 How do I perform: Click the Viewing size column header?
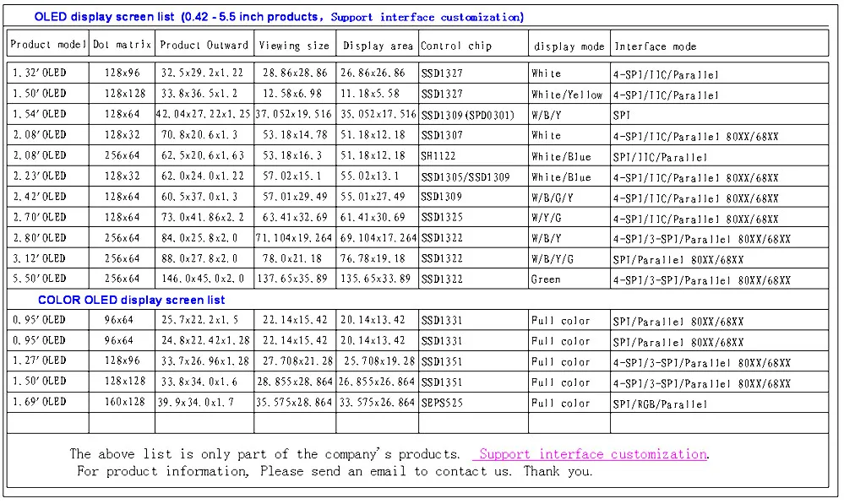[294, 45]
